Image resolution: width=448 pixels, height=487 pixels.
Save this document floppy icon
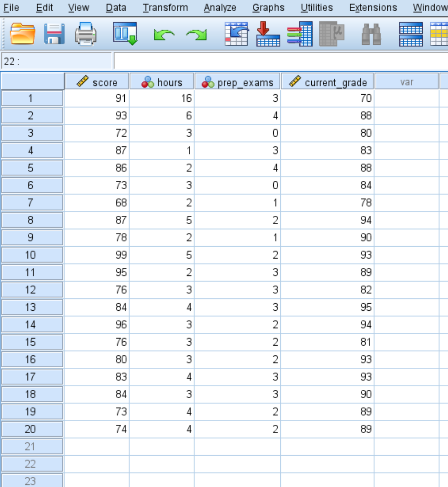coord(54,34)
